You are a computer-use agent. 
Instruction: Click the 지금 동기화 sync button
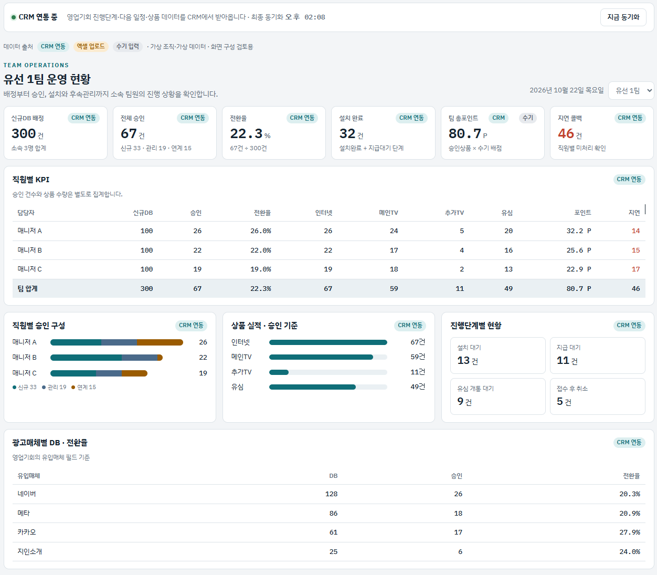click(x=623, y=17)
